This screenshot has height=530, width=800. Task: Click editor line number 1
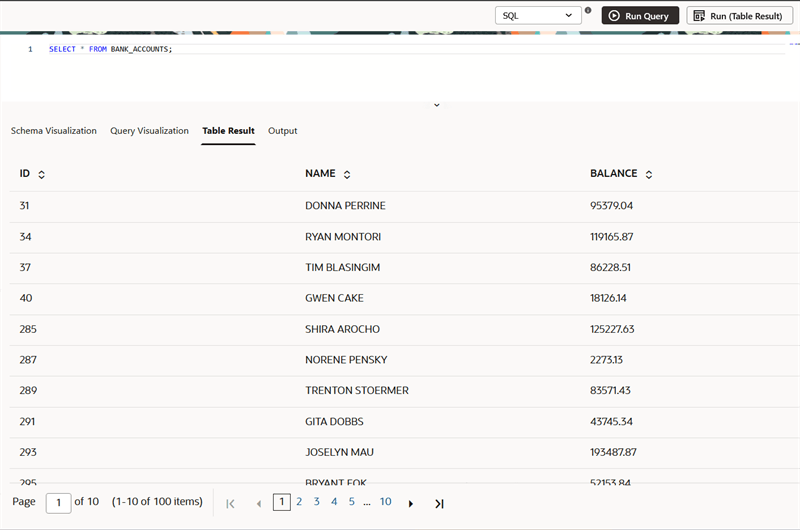pyautogui.click(x=30, y=49)
